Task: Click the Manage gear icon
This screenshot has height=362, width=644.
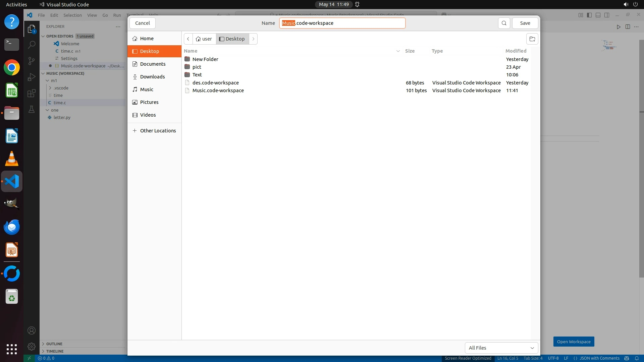Action: 31,347
